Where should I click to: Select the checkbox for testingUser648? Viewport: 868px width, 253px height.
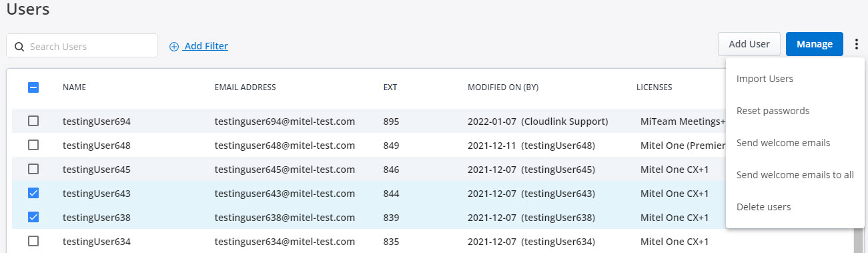(33, 146)
